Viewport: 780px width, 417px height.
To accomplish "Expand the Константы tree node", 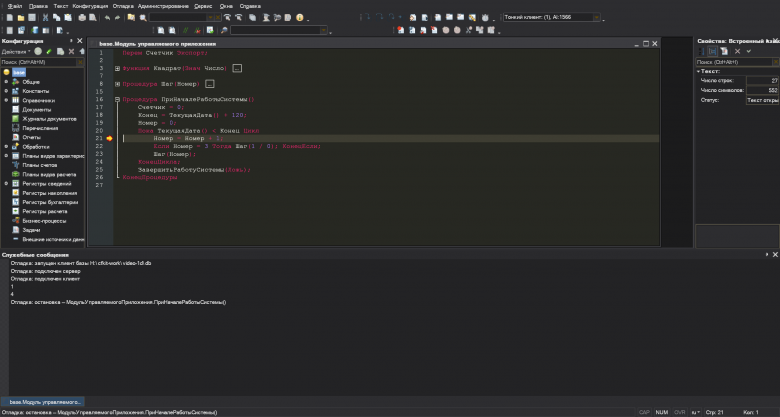I will pyautogui.click(x=6, y=91).
